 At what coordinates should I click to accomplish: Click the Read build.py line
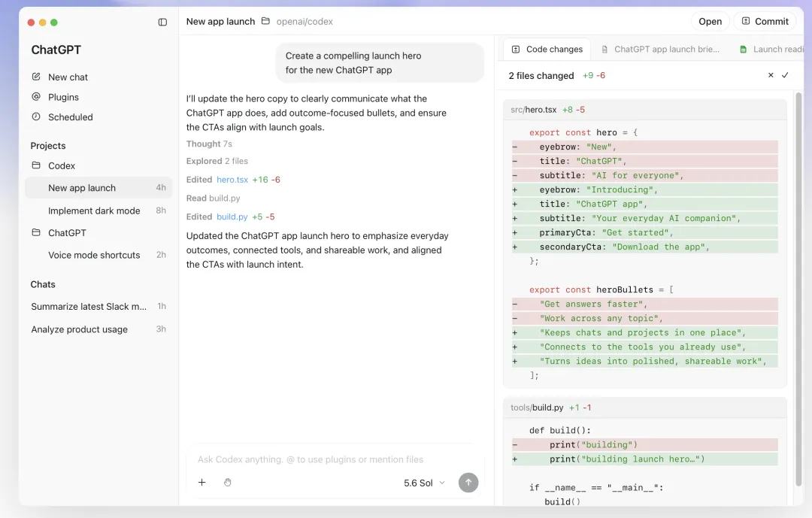point(214,198)
